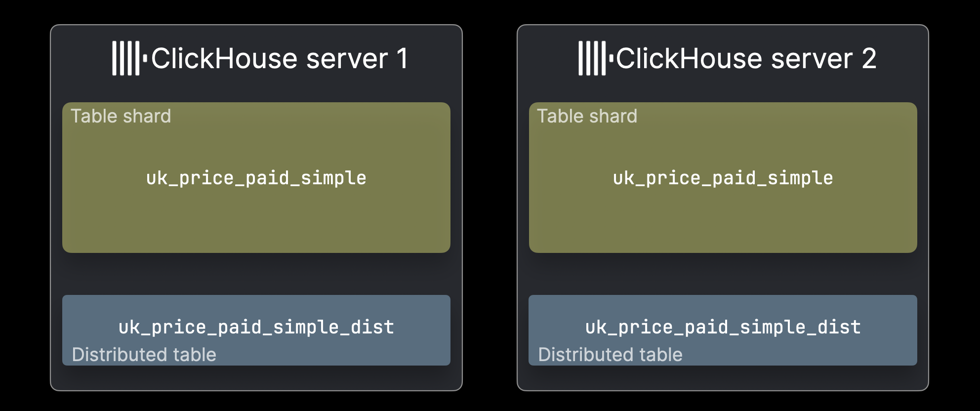Image resolution: width=980 pixels, height=411 pixels.
Task: Select the 'ClickHouse server 1' title text
Action: coord(279,59)
